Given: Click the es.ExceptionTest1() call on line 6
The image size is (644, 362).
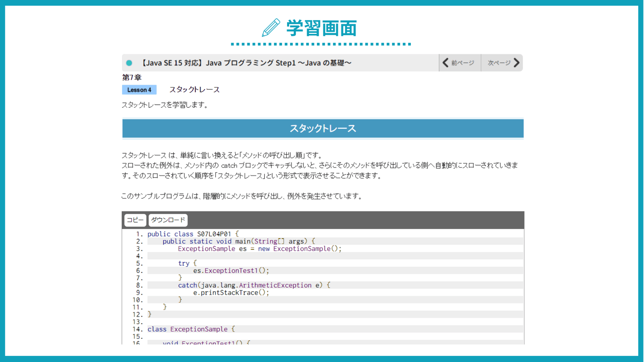Looking at the screenshot, I should click(231, 270).
